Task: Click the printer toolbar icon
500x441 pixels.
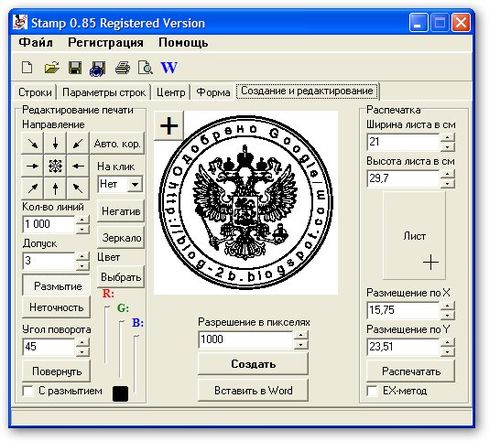Action: tap(122, 68)
